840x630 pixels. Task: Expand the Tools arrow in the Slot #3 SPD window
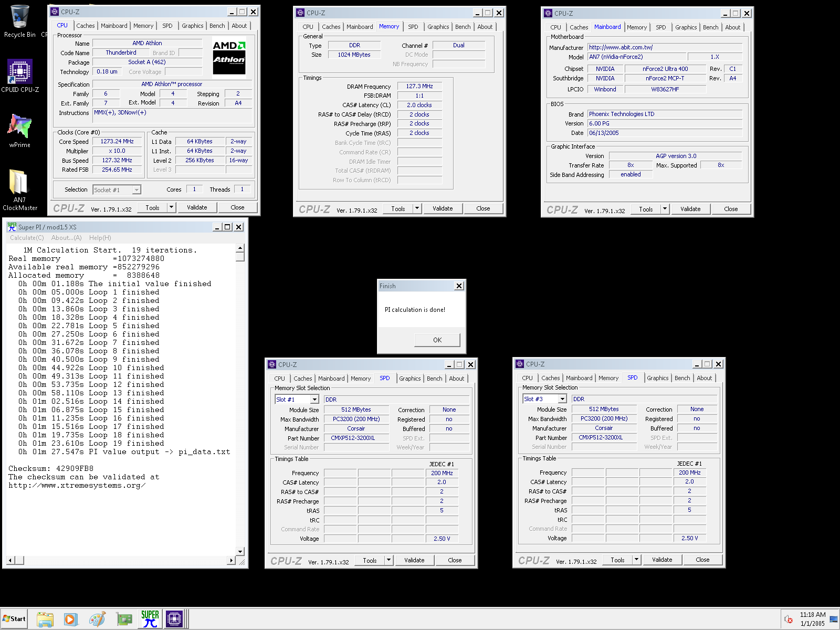point(636,560)
